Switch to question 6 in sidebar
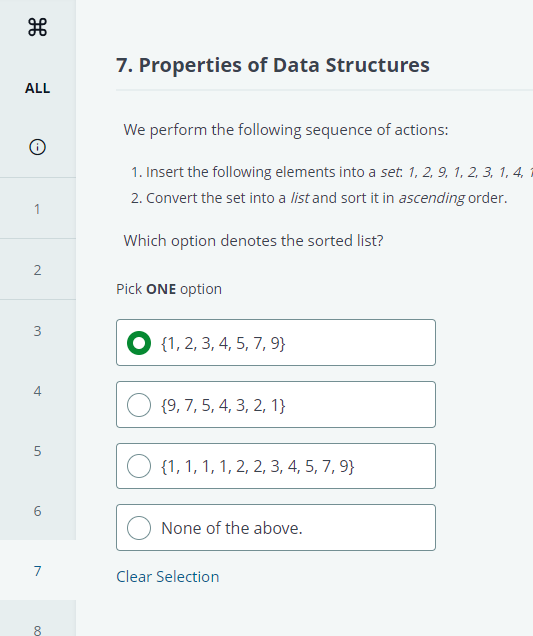The height and width of the screenshot is (636, 533). pos(37,511)
